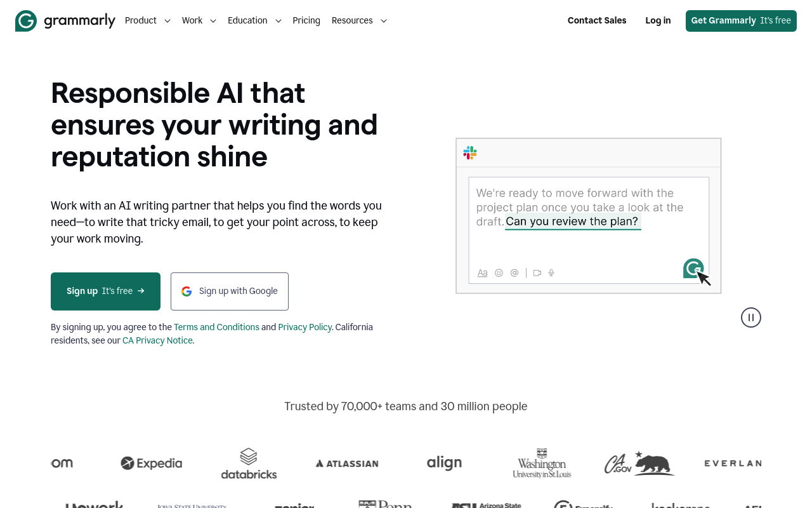
Task: Click the Slack logo in the demo
Action: point(469,152)
